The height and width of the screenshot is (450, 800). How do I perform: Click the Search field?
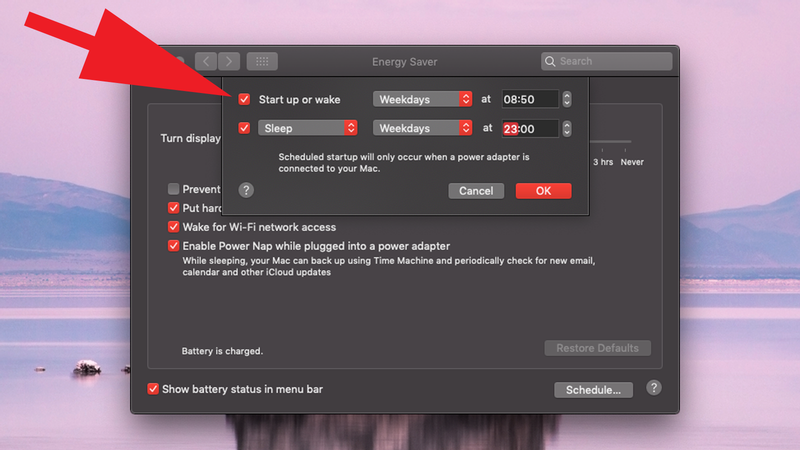coord(607,61)
